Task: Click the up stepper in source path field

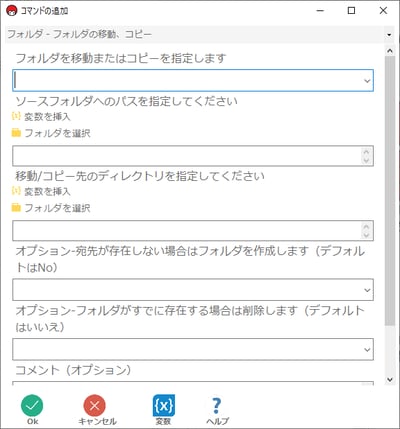Action: coord(366,152)
